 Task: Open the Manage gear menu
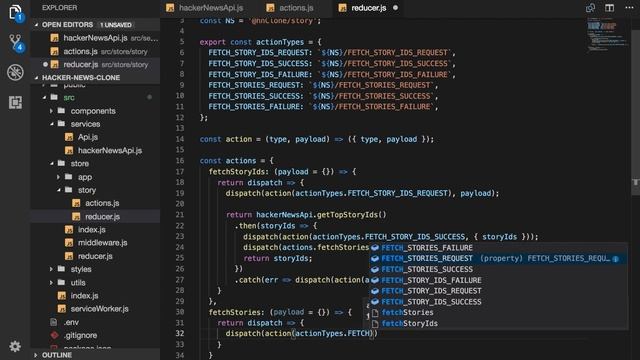(15, 346)
